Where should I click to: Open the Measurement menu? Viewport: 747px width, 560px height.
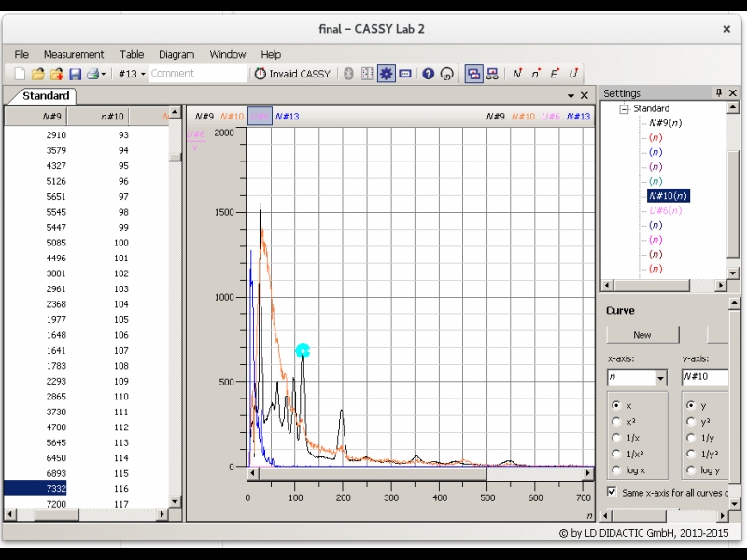tap(74, 54)
